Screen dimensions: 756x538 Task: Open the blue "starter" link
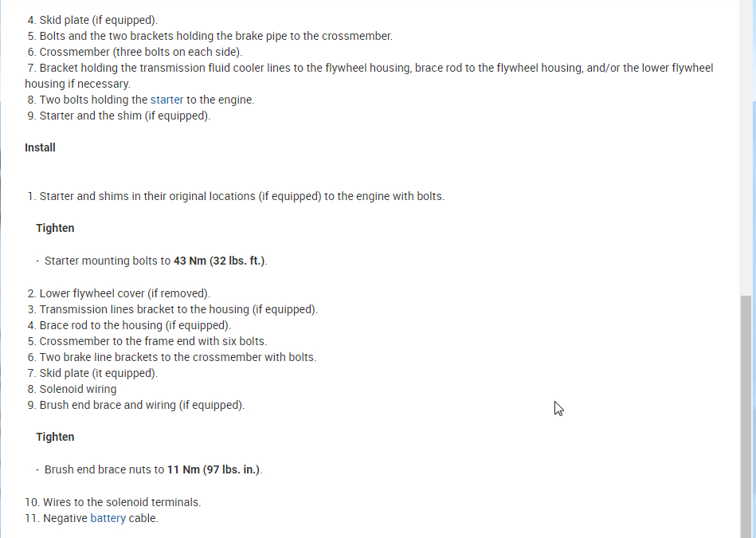(166, 100)
